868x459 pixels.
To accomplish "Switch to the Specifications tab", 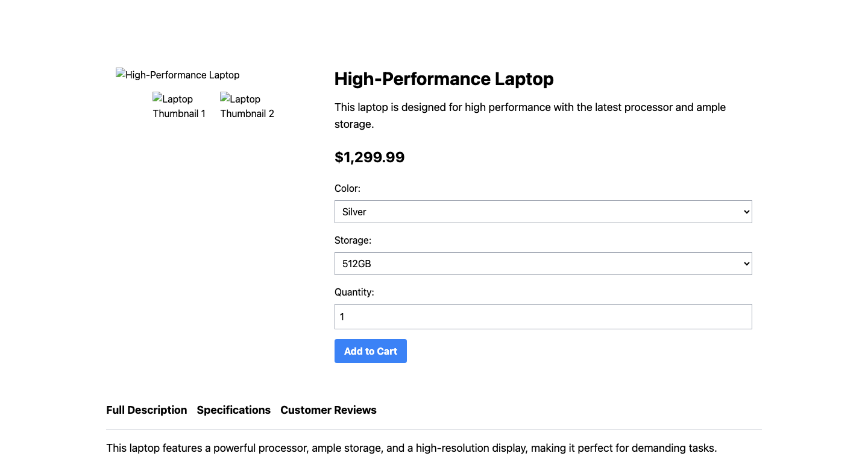I will coord(233,410).
